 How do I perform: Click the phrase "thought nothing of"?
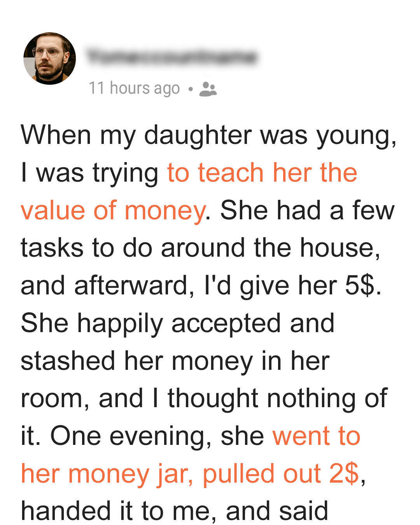277,398
